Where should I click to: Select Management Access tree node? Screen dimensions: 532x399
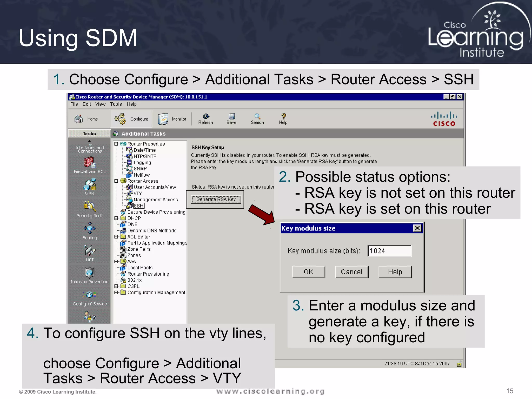[156, 200]
